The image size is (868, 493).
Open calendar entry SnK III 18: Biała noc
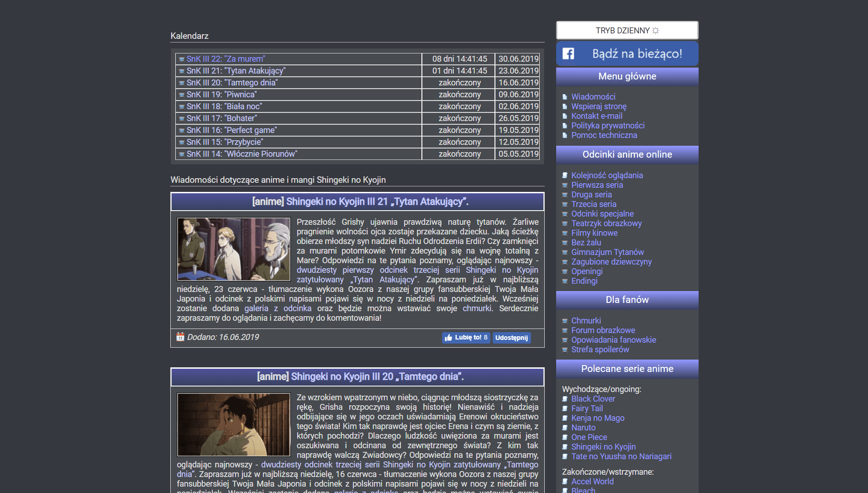click(x=224, y=106)
